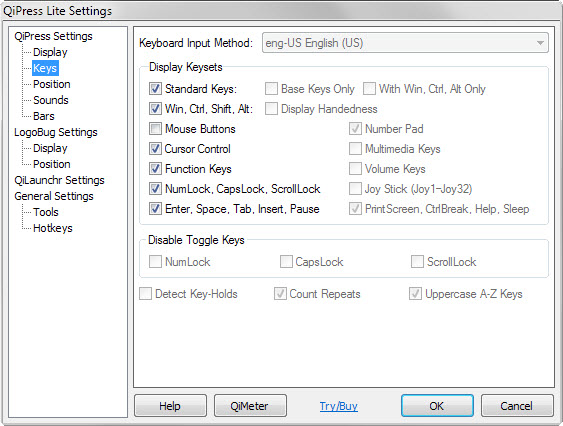Check NumLock under Disable Toggle Keys
563x426 pixels.
[155, 261]
